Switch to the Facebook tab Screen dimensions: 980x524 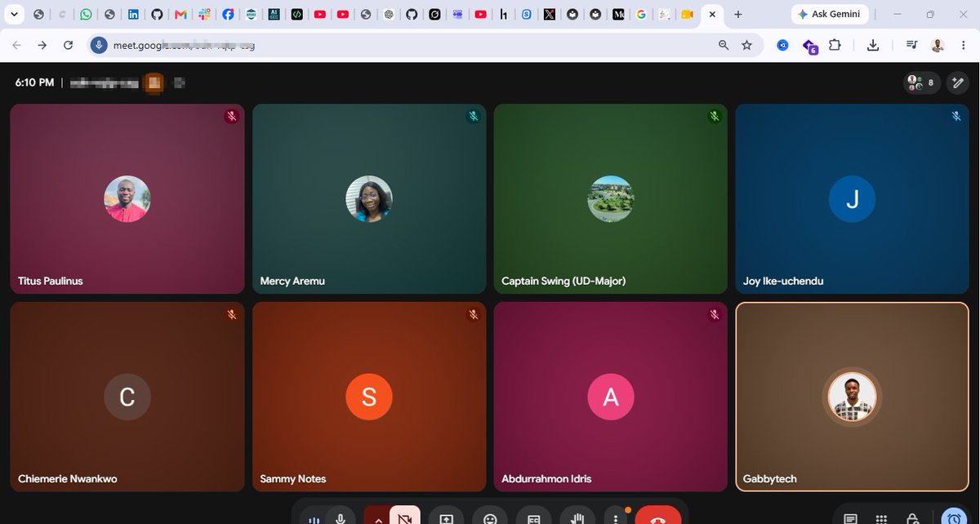pyautogui.click(x=227, y=15)
